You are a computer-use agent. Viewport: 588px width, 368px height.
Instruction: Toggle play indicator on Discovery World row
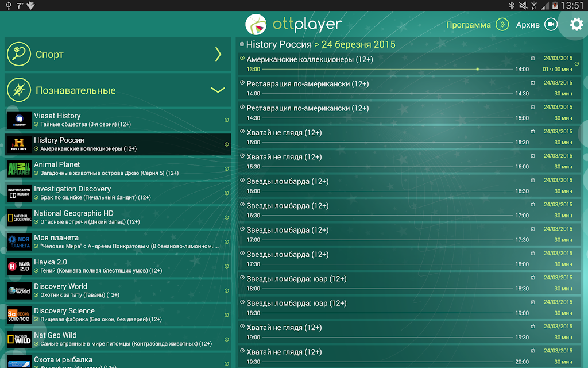pyautogui.click(x=226, y=291)
